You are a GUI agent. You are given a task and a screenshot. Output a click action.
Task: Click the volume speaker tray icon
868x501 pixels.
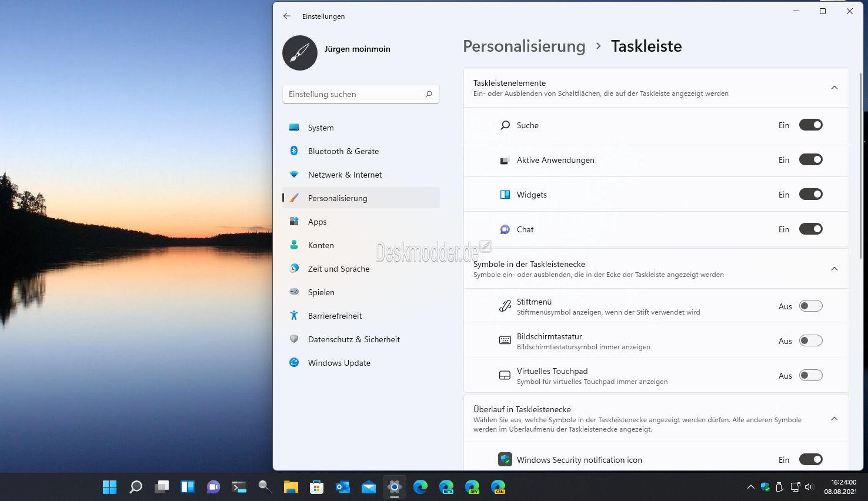pos(809,487)
